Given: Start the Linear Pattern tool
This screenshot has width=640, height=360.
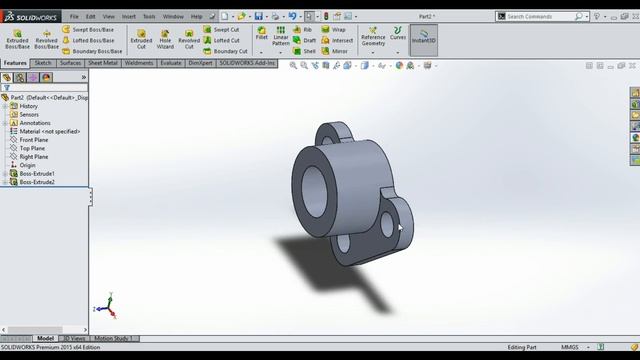Looking at the screenshot, I should (x=281, y=36).
